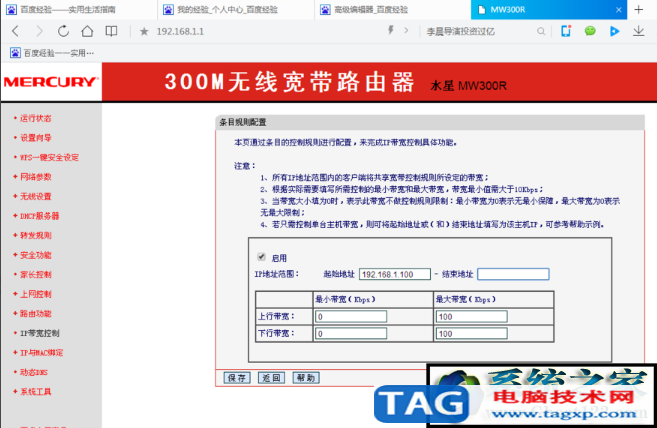This screenshot has width=657, height=428.
Task: Expand the 转发规则 sidebar menu
Action: point(36,235)
